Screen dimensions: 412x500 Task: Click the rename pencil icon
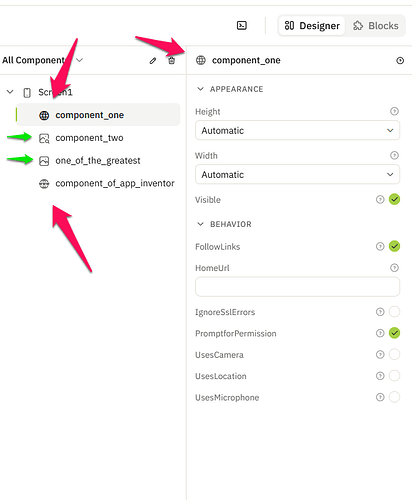pyautogui.click(x=153, y=61)
